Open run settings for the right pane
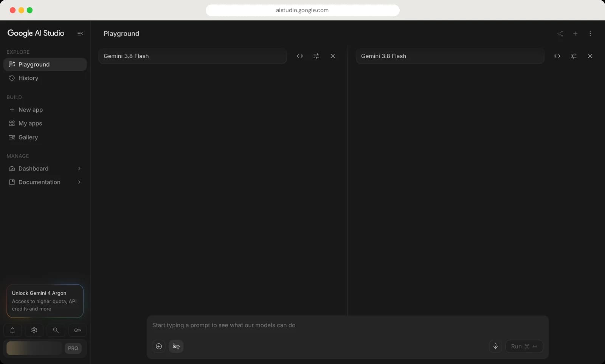The height and width of the screenshot is (364, 605). [x=574, y=56]
